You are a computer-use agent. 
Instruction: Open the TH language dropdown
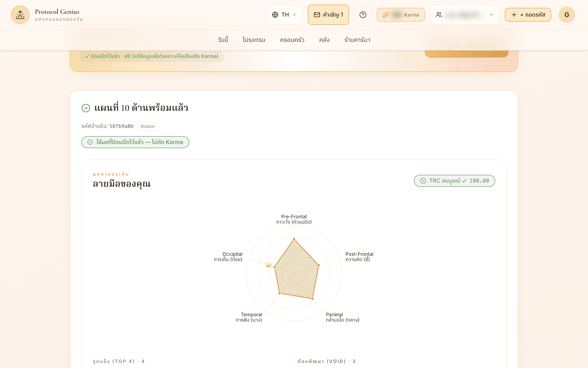click(285, 14)
